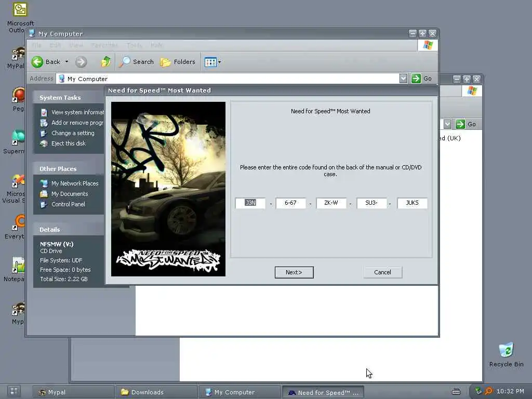Toggle the Folders pane button
Screen dimensions: 532x399
(x=178, y=62)
